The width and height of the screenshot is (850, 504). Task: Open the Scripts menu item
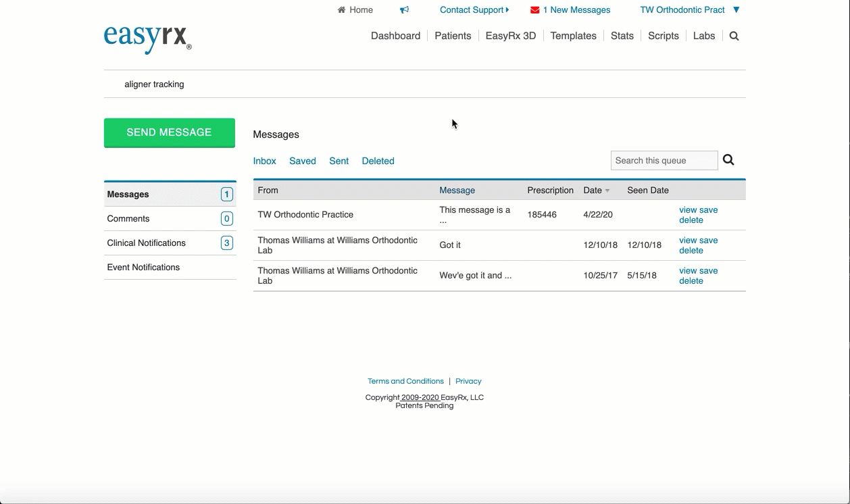click(x=664, y=36)
